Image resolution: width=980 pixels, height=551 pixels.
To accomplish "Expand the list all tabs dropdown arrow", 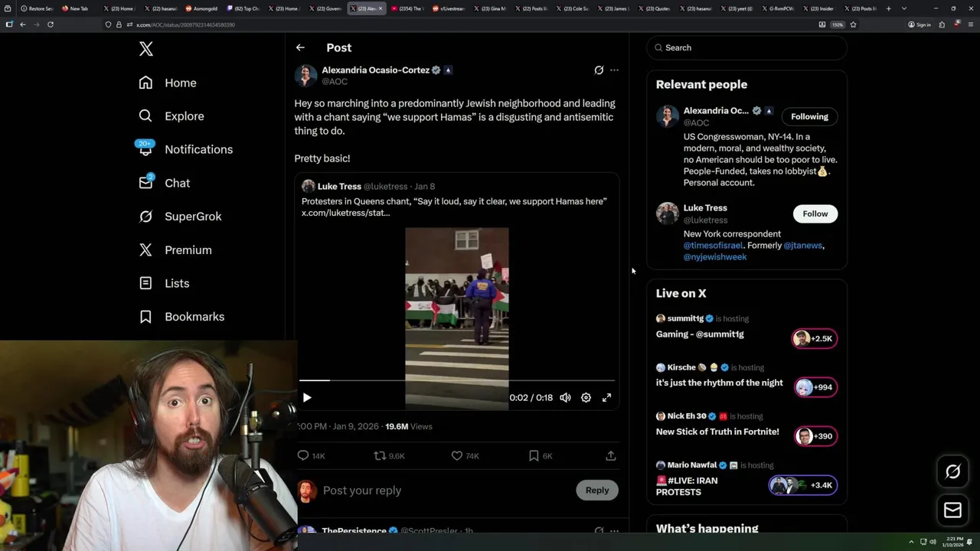I will 904,8.
